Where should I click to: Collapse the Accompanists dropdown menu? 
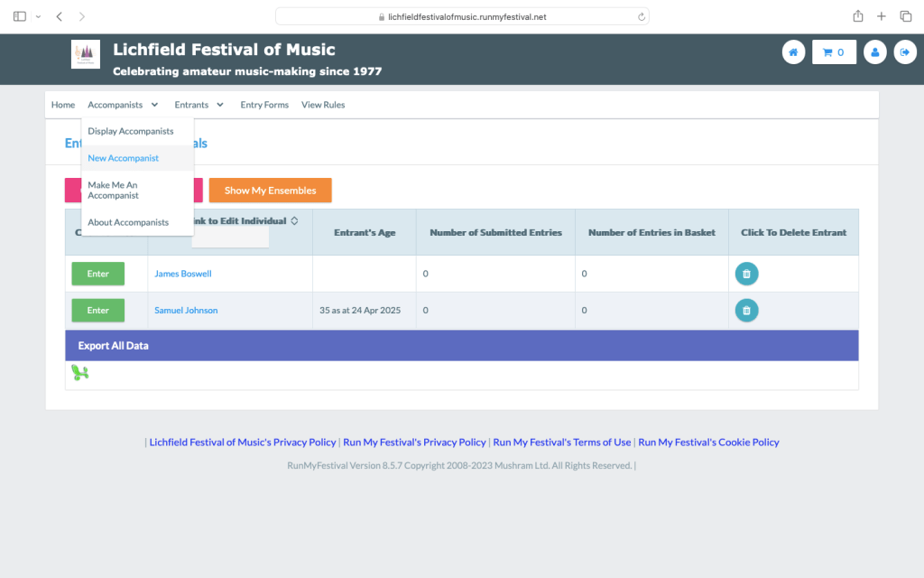coord(123,105)
